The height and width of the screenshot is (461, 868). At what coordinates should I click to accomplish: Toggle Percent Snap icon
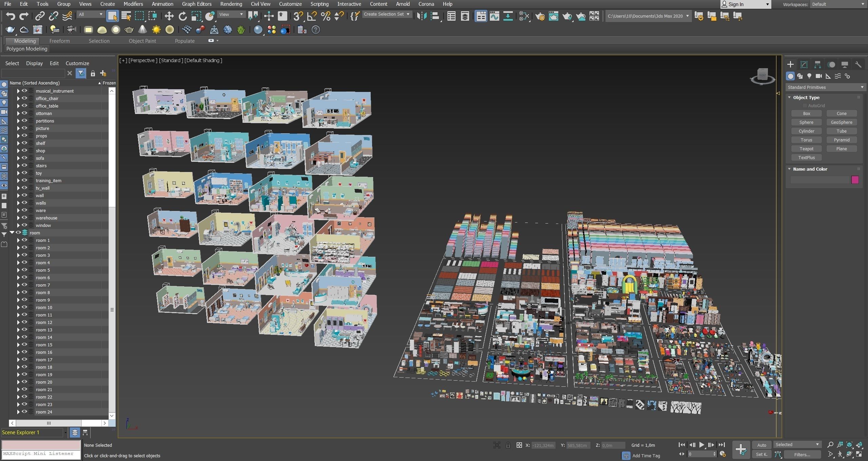[x=325, y=16]
